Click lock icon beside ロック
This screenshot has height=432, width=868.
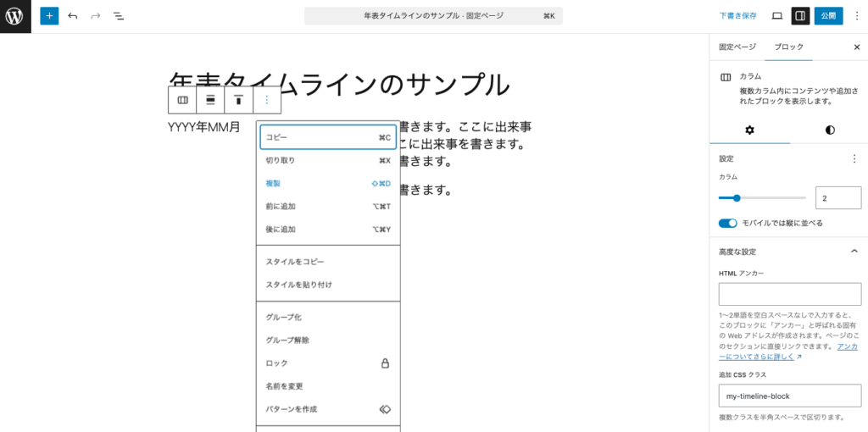(x=386, y=363)
